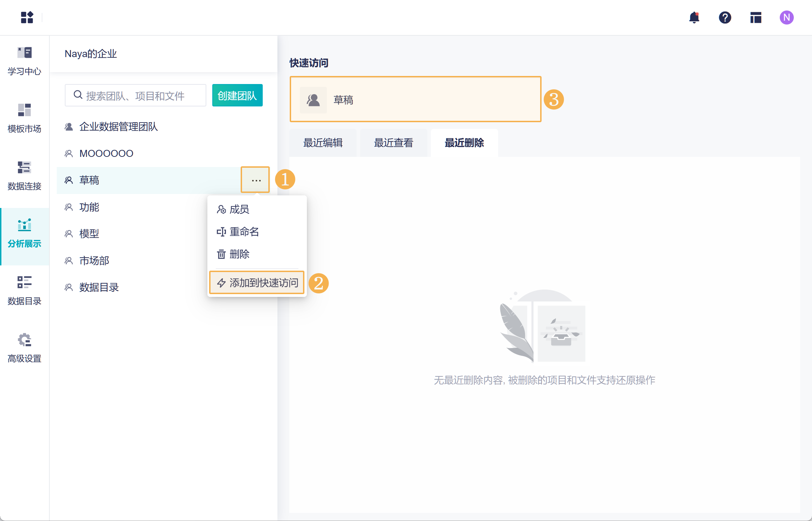
Task: Open 数据连接 sidebar section
Action: click(25, 176)
